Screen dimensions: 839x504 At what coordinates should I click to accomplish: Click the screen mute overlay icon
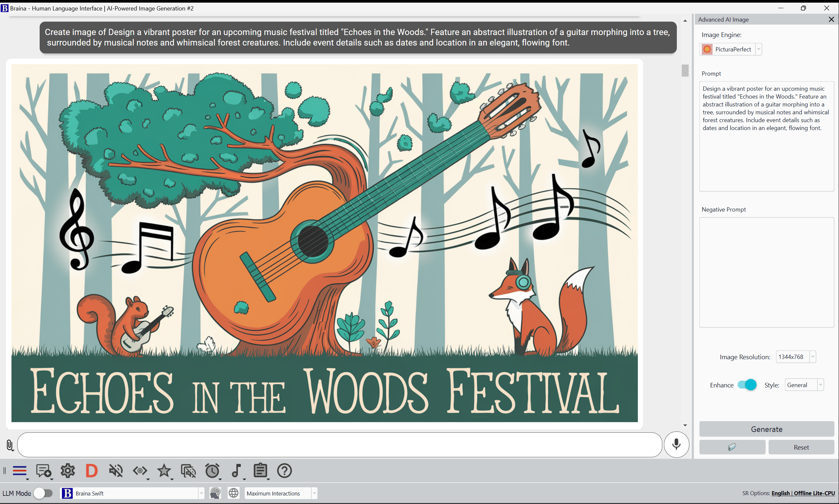click(188, 471)
